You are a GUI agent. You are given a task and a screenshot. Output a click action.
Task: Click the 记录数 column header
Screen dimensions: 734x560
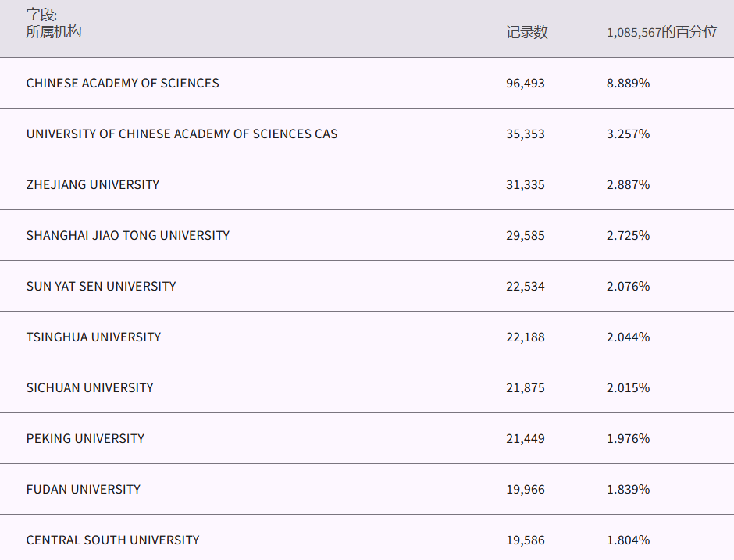coord(526,32)
